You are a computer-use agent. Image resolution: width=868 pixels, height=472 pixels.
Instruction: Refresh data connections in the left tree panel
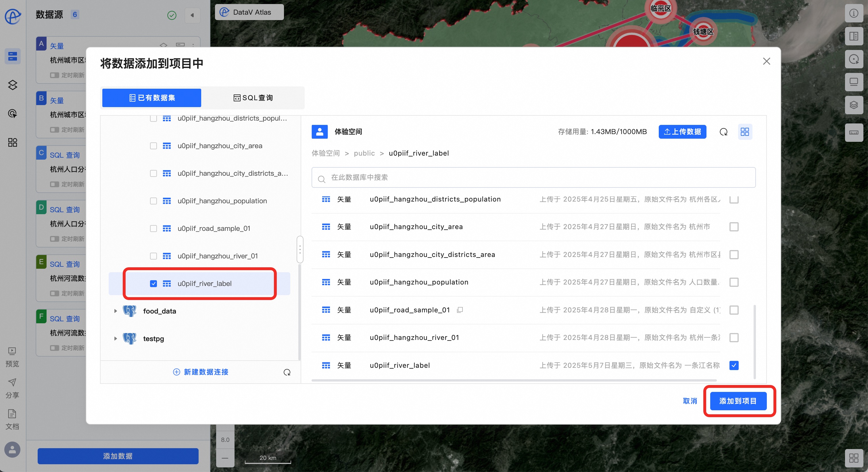(x=287, y=372)
